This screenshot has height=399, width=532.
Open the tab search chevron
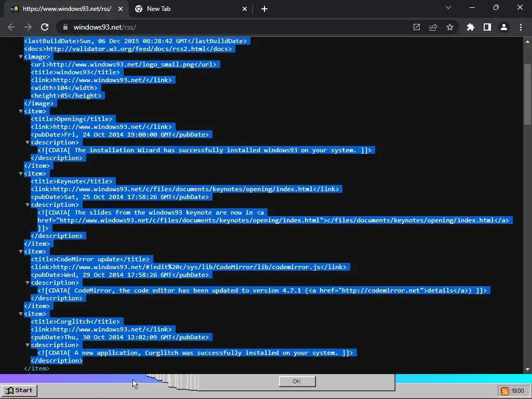click(448, 7)
